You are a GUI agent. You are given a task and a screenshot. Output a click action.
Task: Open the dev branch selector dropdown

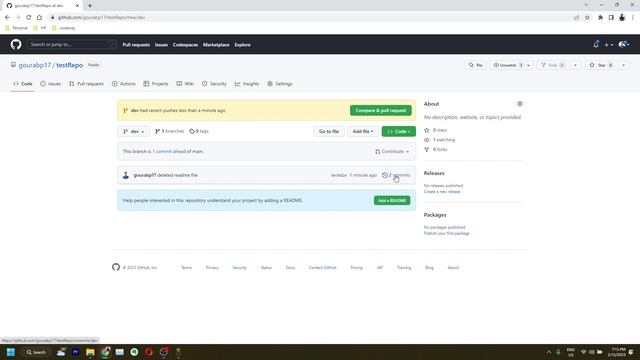coord(133,131)
